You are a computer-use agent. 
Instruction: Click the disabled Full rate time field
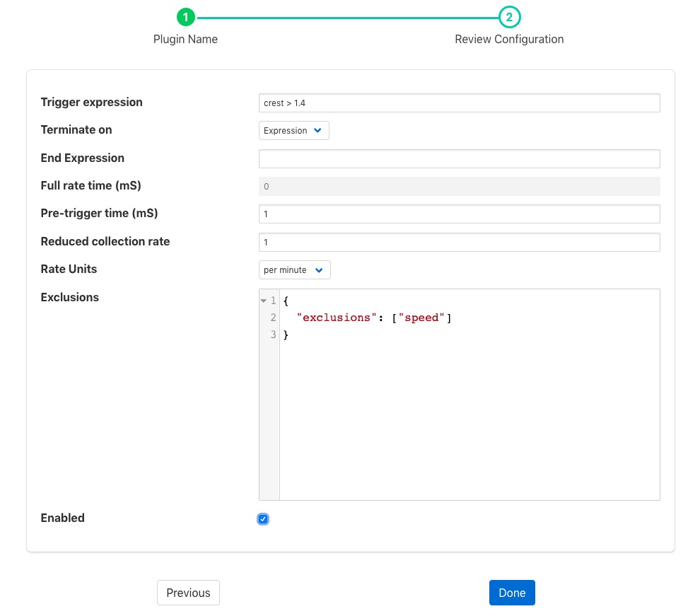pyautogui.click(x=459, y=187)
